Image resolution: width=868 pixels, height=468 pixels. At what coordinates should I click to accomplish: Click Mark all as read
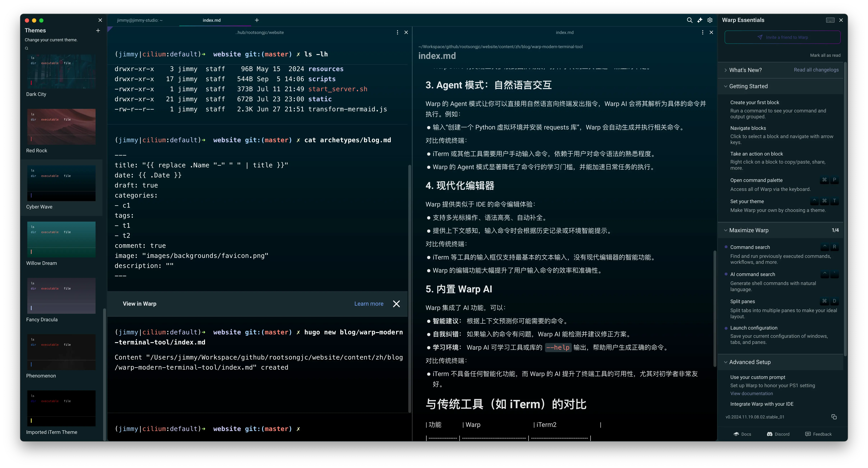[825, 55]
